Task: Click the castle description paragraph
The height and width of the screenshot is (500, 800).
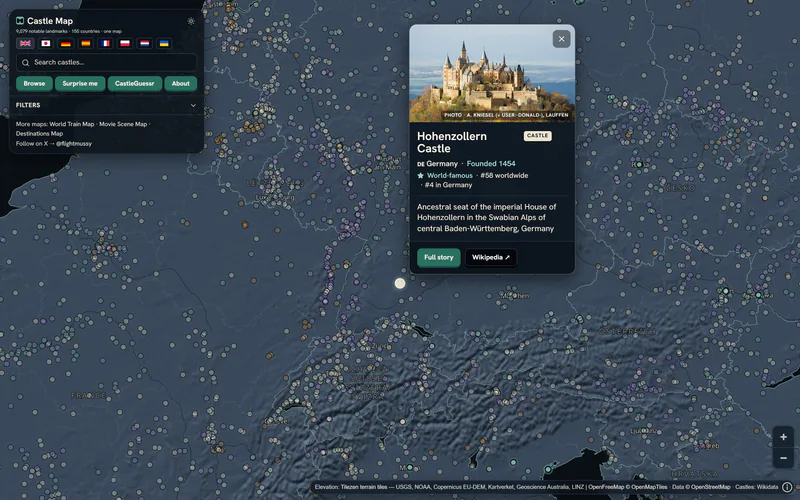Action: coord(487,217)
